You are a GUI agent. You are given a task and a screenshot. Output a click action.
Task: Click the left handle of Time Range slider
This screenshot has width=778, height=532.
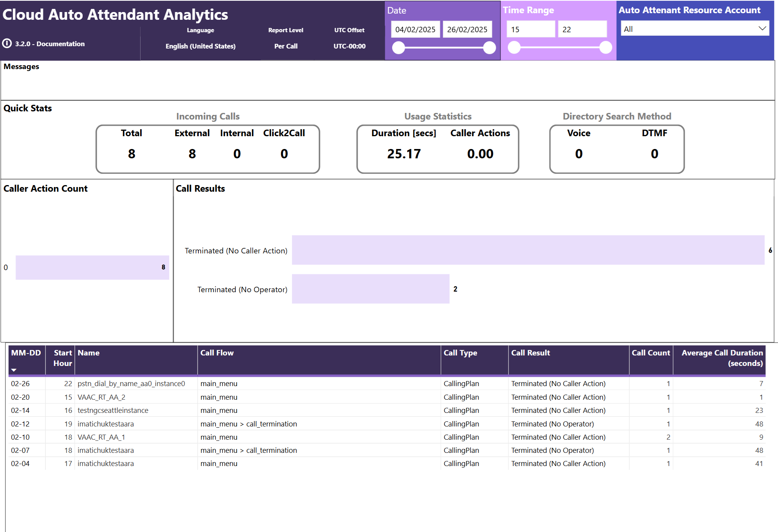click(x=514, y=48)
